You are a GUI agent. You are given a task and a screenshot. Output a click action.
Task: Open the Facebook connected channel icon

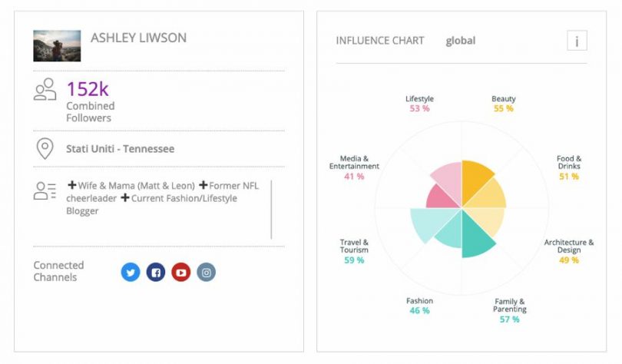pyautogui.click(x=156, y=272)
